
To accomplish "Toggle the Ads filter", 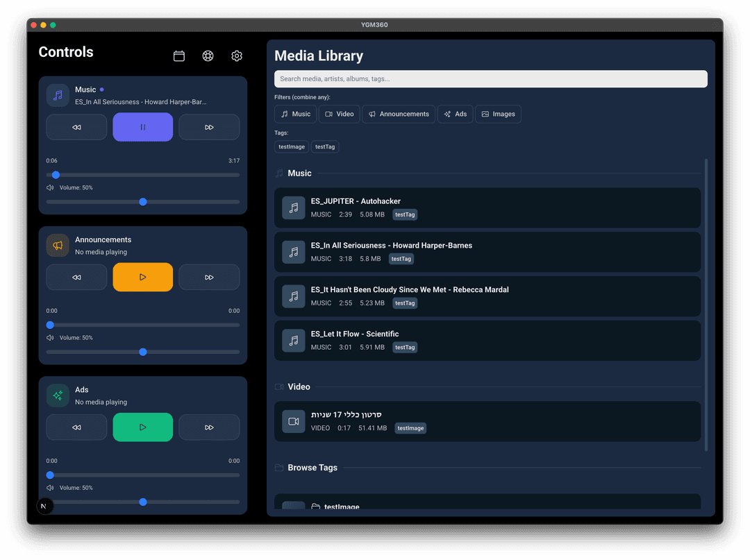I will click(455, 114).
